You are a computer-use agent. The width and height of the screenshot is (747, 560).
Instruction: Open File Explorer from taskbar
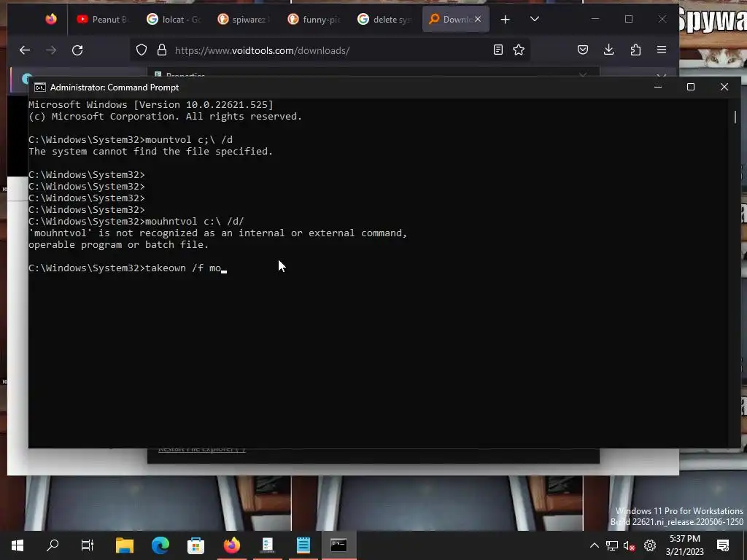pyautogui.click(x=125, y=545)
